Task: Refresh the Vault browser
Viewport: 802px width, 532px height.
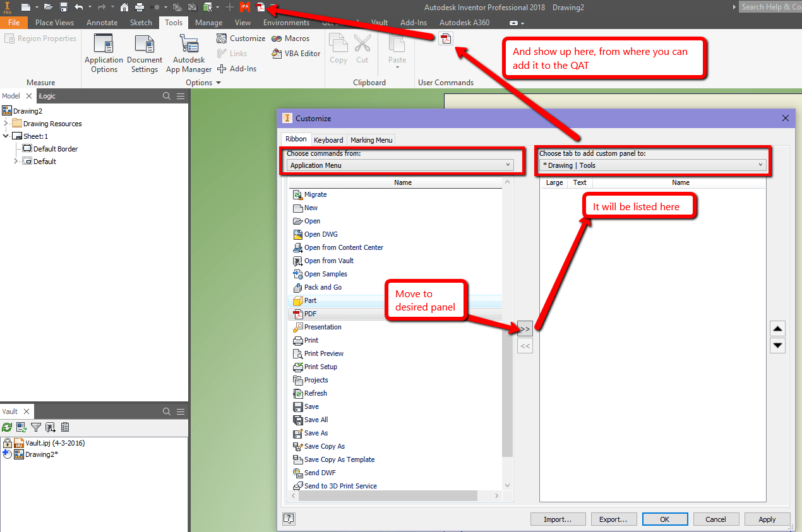Action: coord(7,427)
